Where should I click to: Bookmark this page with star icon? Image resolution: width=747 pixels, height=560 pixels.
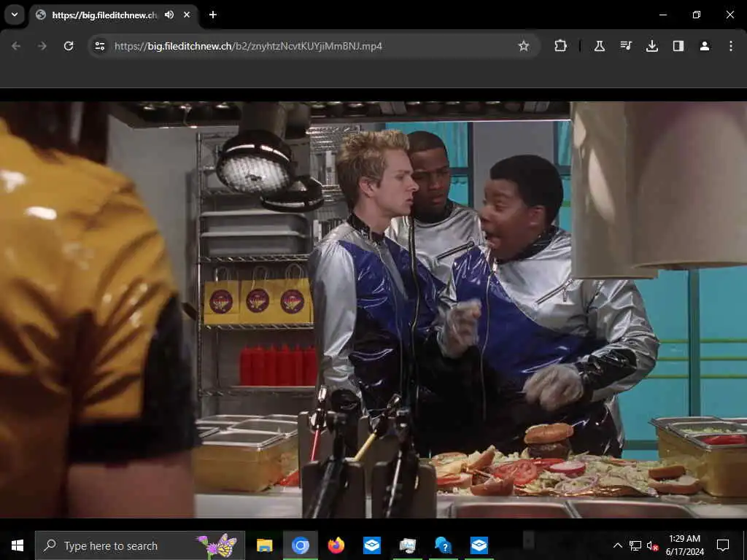(x=524, y=46)
